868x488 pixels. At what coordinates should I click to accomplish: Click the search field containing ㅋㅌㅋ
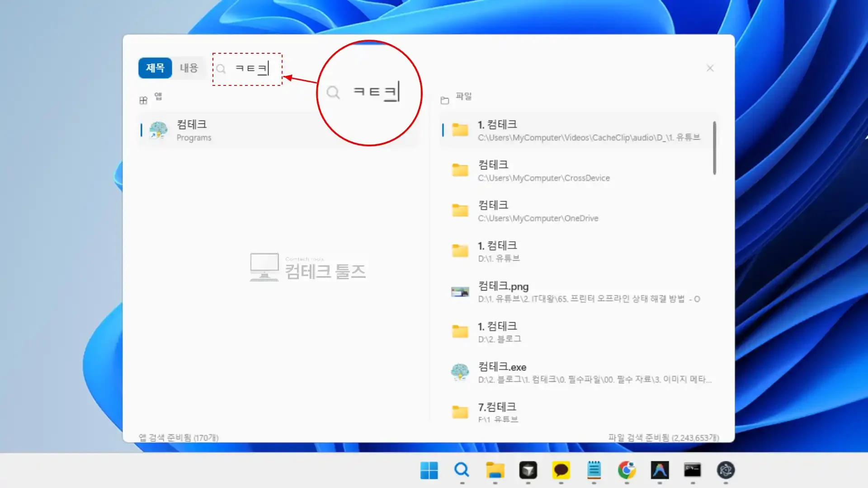247,69
